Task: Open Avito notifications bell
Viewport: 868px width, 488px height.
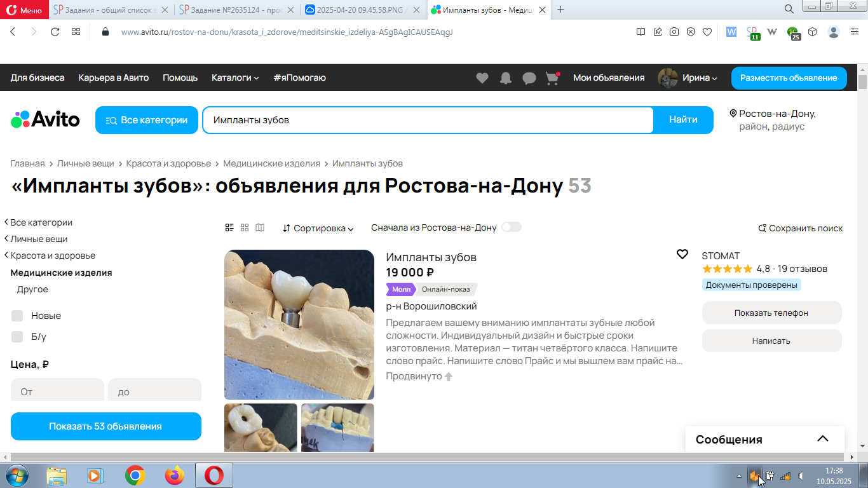Action: [506, 78]
